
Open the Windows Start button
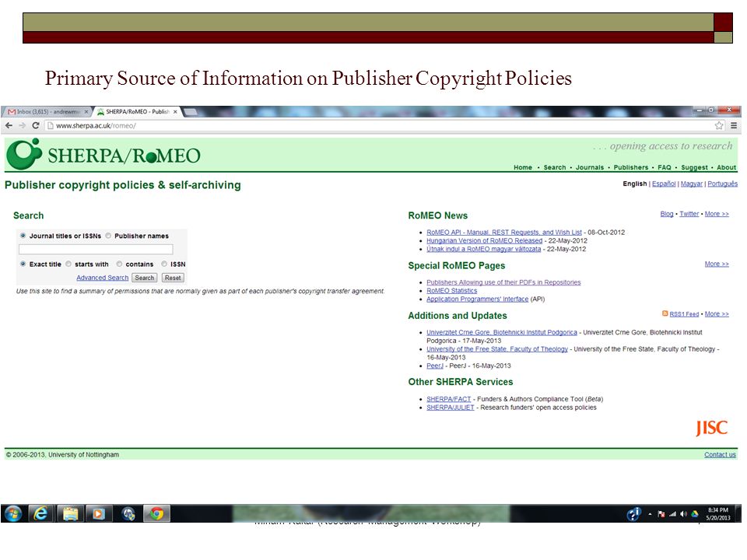click(x=13, y=514)
